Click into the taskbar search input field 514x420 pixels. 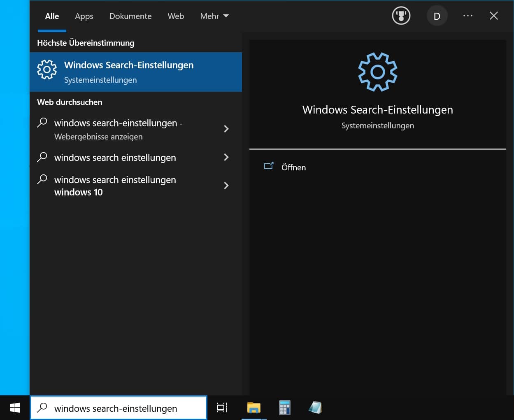pyautogui.click(x=119, y=408)
